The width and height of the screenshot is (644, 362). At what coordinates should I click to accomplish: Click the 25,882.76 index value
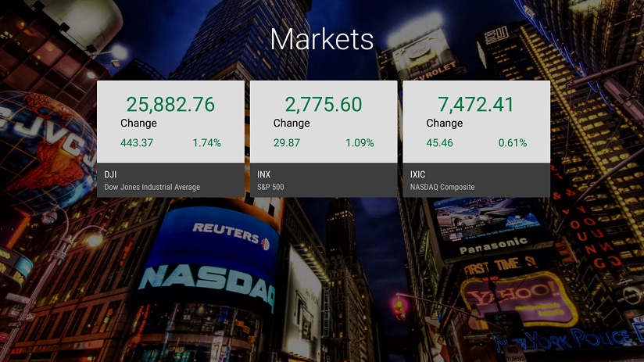(170, 104)
